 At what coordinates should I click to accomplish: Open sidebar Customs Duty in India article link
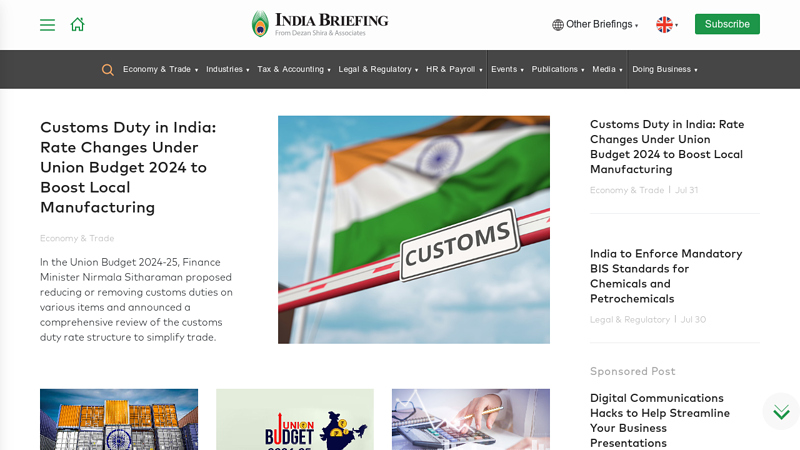tap(667, 146)
